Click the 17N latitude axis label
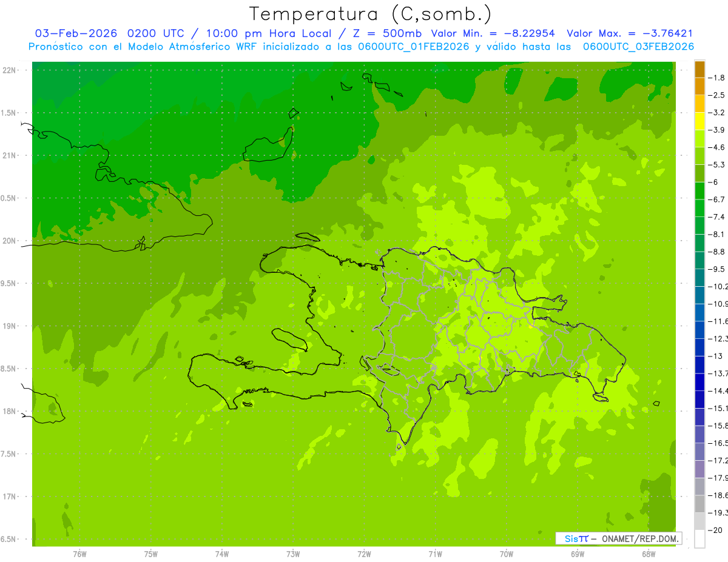Viewport: 728px width, 562px height. pyautogui.click(x=9, y=497)
